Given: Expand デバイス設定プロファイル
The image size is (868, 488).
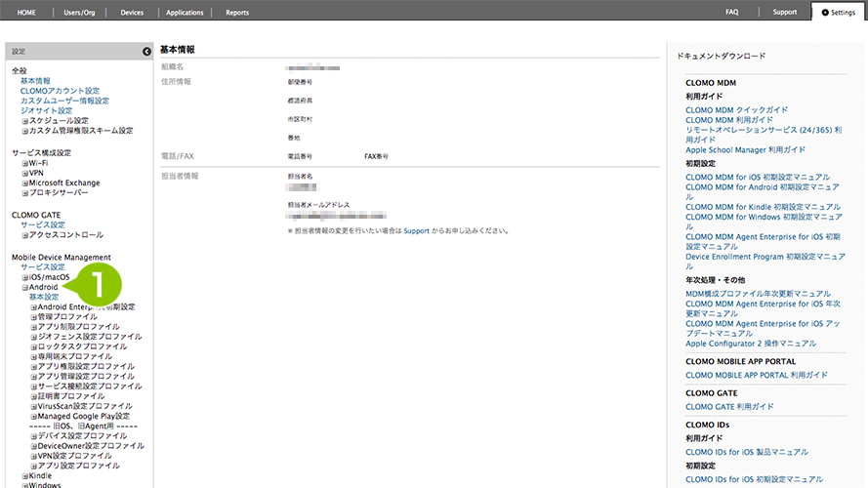Looking at the screenshot, I should click(x=34, y=436).
